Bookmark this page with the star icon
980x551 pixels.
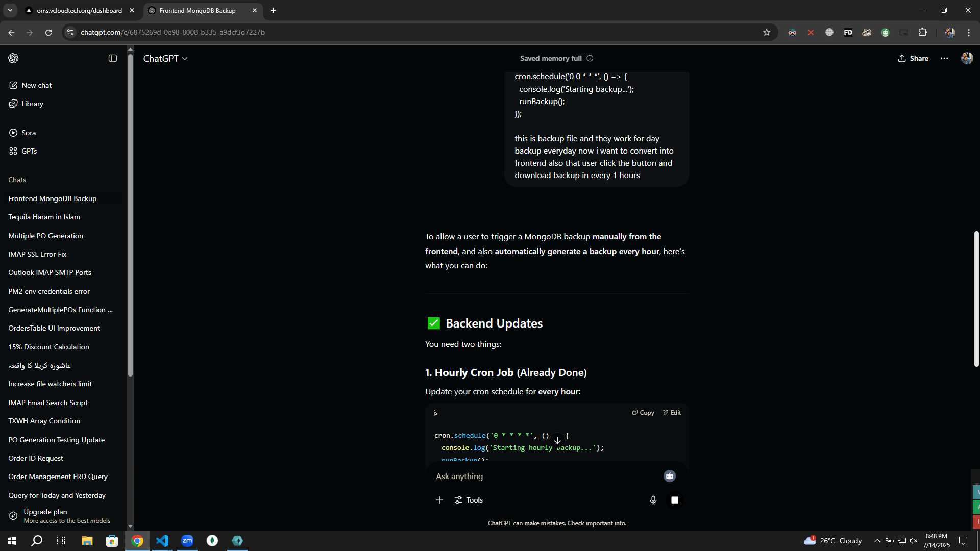tap(766, 32)
